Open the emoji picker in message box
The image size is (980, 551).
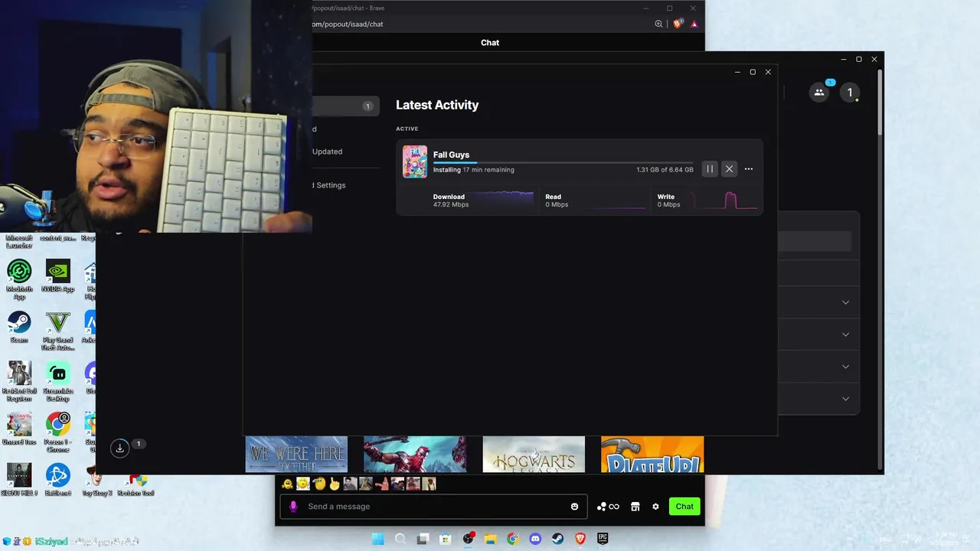(x=575, y=507)
